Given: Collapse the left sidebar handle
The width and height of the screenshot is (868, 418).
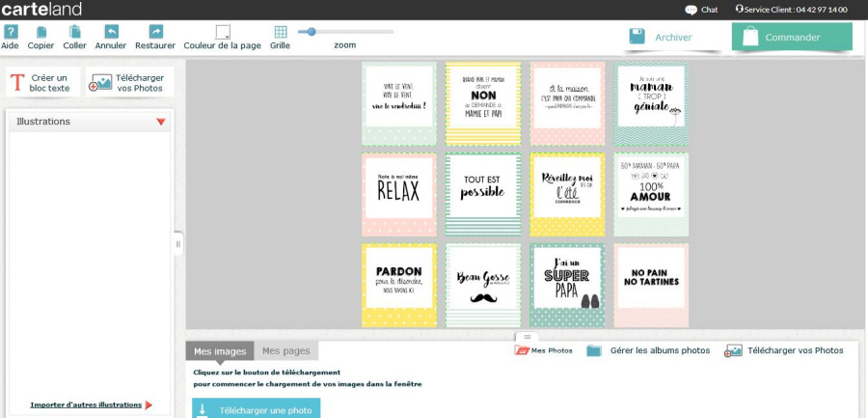Looking at the screenshot, I should tap(178, 244).
